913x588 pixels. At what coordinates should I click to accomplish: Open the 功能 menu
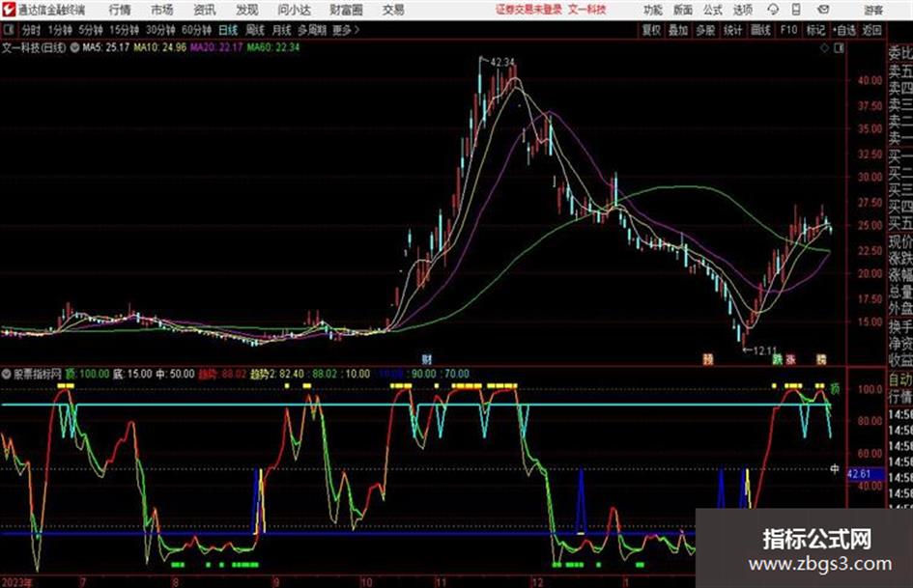[653, 10]
